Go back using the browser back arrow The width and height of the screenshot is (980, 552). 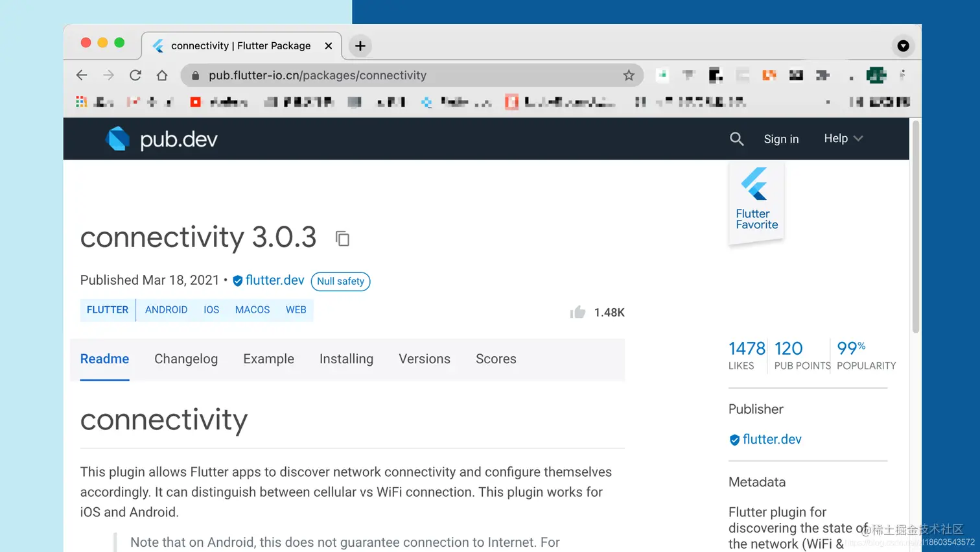coord(82,75)
